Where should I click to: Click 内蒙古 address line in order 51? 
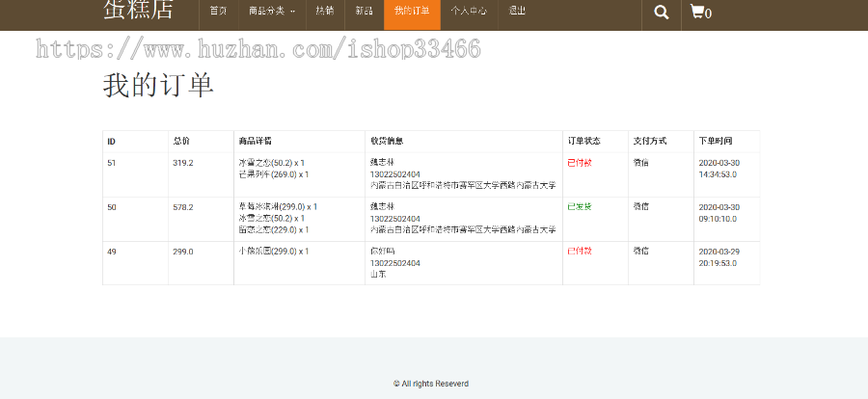click(463, 185)
